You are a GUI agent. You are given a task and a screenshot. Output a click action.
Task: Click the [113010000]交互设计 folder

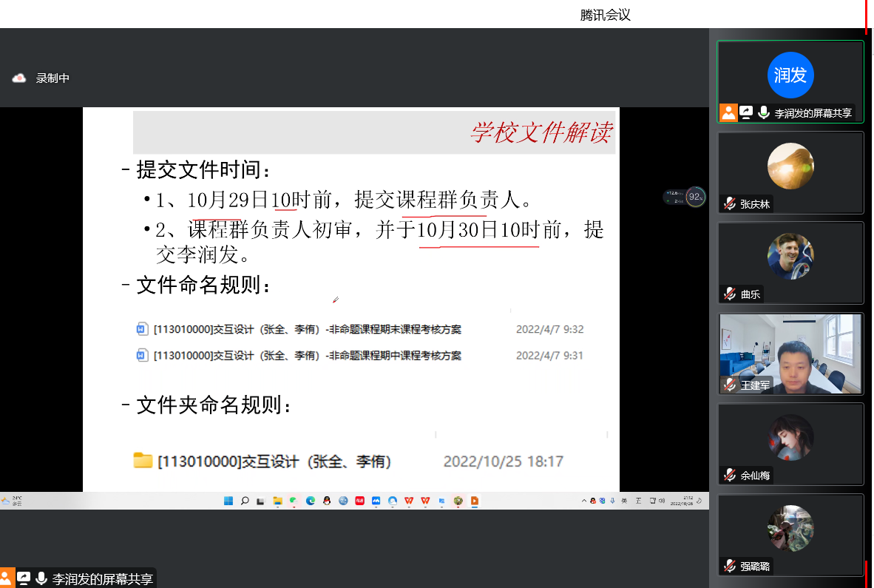tap(274, 462)
